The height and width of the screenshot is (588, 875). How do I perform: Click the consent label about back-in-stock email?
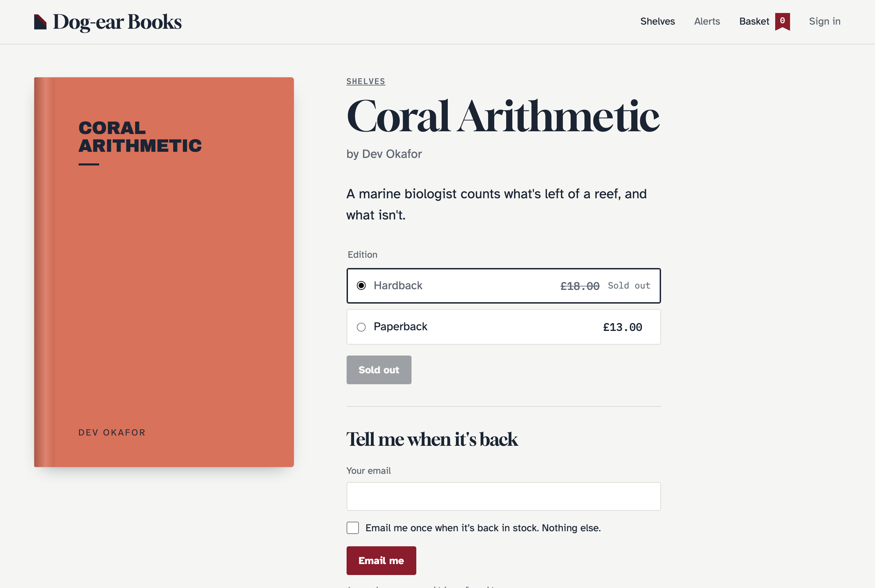pyautogui.click(x=483, y=527)
